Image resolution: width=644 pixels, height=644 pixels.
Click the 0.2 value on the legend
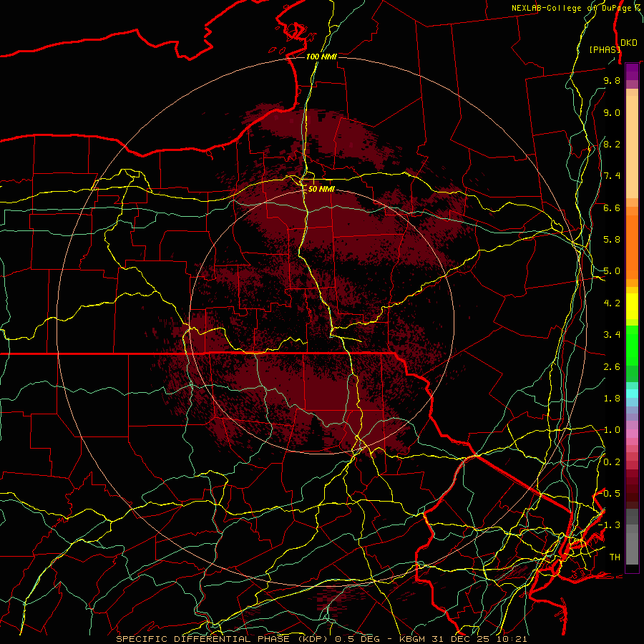612,462
